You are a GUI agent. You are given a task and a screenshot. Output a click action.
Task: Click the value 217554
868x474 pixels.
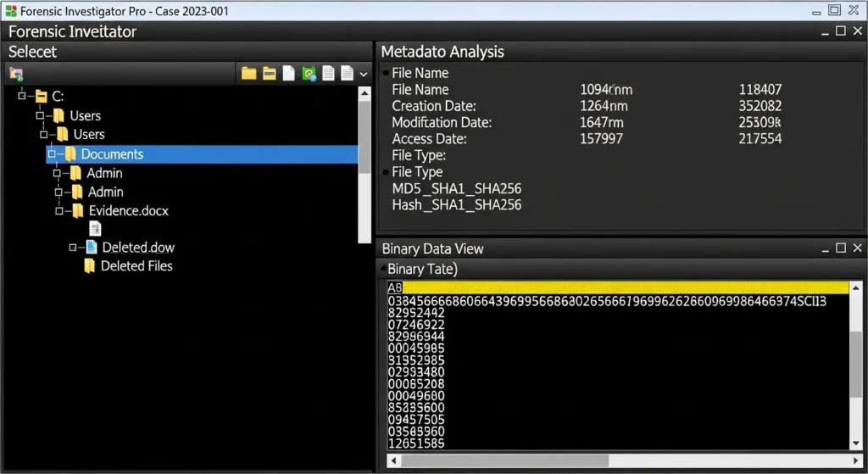coord(760,138)
